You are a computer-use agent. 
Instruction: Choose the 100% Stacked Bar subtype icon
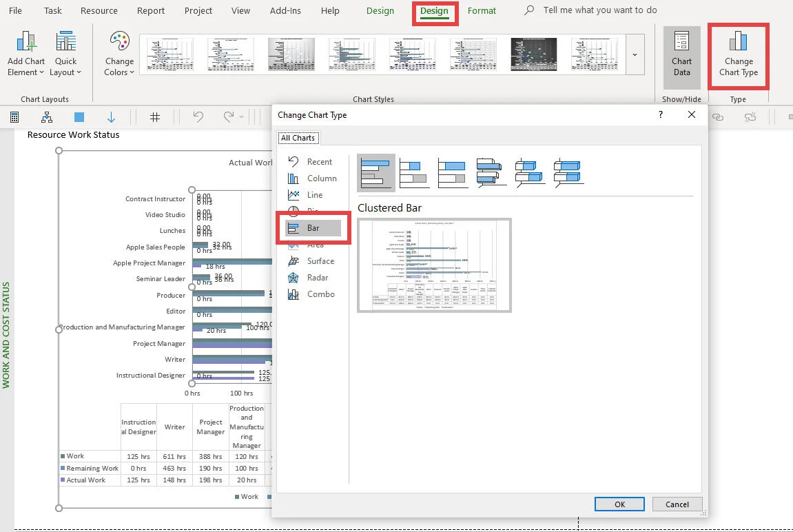point(453,172)
